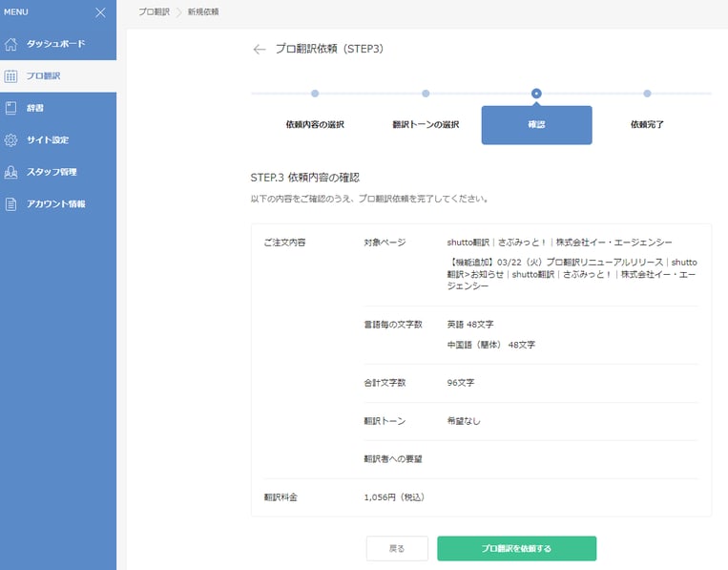The height and width of the screenshot is (570, 728).
Task: Click the 中国語（簡体） 48文字 value
Action: point(491,345)
